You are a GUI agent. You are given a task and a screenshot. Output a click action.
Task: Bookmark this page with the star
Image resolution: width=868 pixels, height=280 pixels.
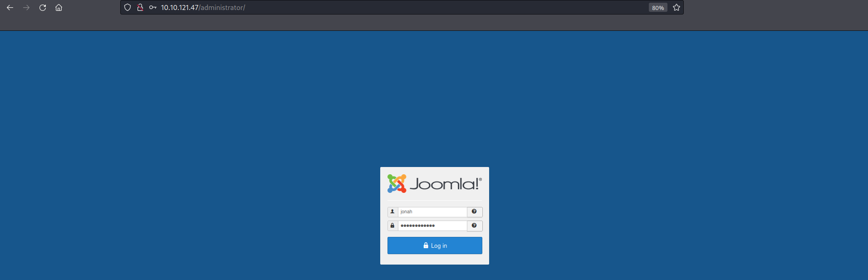tap(677, 7)
